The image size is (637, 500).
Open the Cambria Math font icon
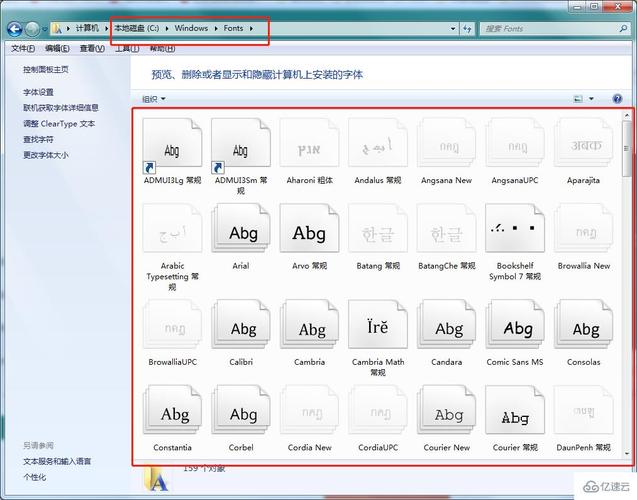point(378,326)
